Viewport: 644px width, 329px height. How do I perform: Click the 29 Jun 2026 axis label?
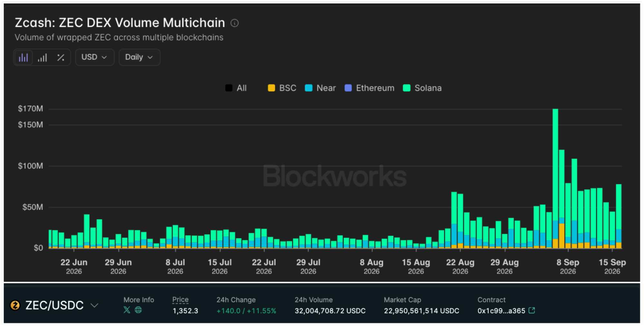[x=118, y=266]
